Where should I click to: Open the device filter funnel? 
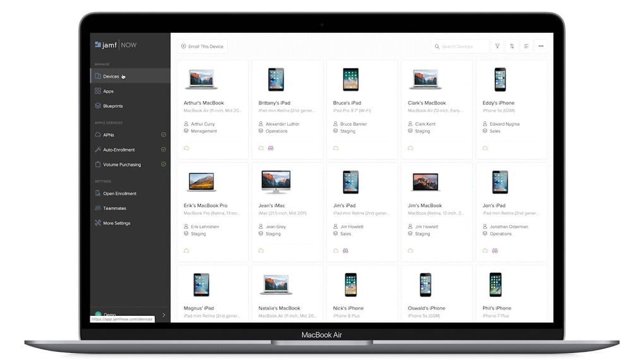coord(498,46)
